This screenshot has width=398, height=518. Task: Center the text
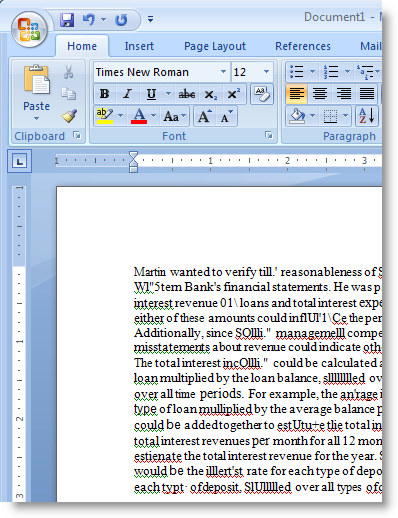tap(320, 94)
